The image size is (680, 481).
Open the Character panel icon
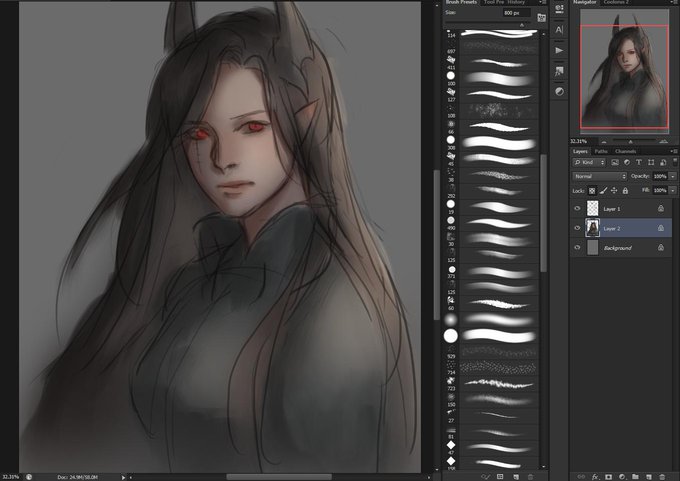click(x=559, y=29)
